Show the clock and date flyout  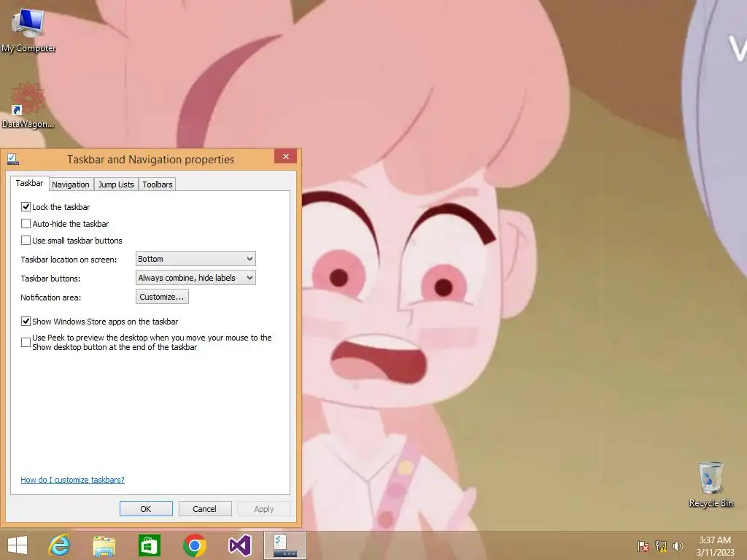pos(715,545)
